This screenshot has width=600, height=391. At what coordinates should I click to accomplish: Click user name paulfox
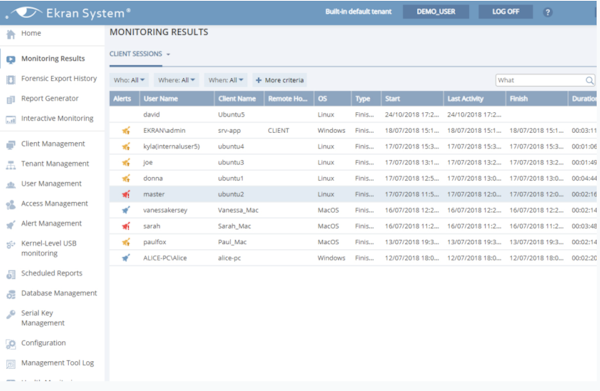tap(155, 242)
